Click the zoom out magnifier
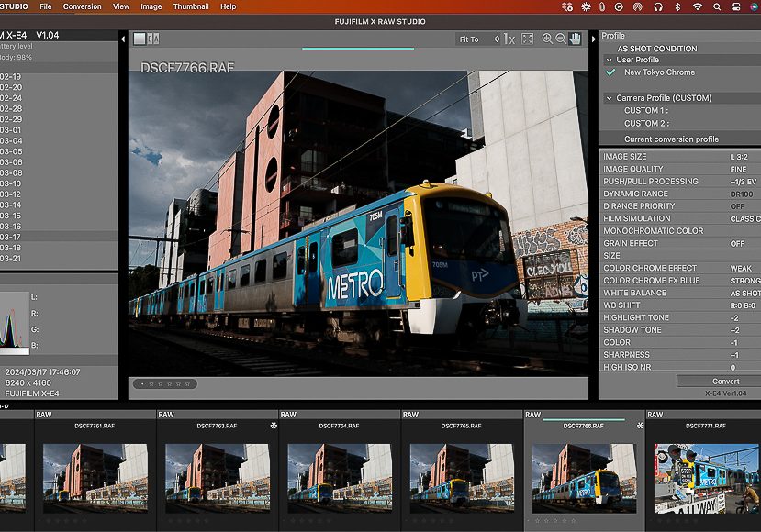This screenshot has height=532, width=761. pyautogui.click(x=561, y=39)
